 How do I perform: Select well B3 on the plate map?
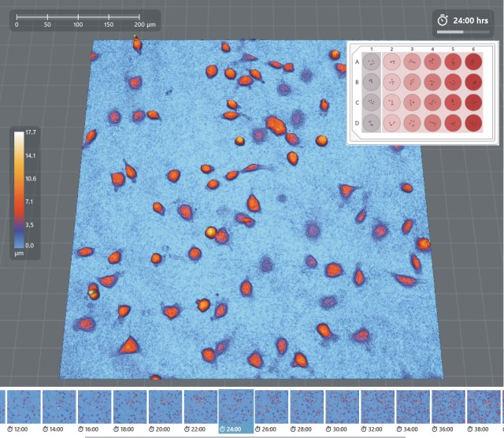[x=412, y=82]
